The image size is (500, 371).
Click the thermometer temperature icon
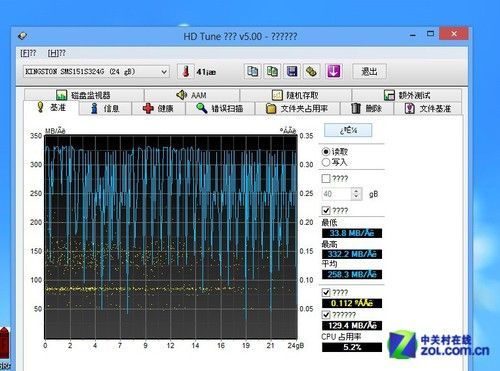coord(186,71)
